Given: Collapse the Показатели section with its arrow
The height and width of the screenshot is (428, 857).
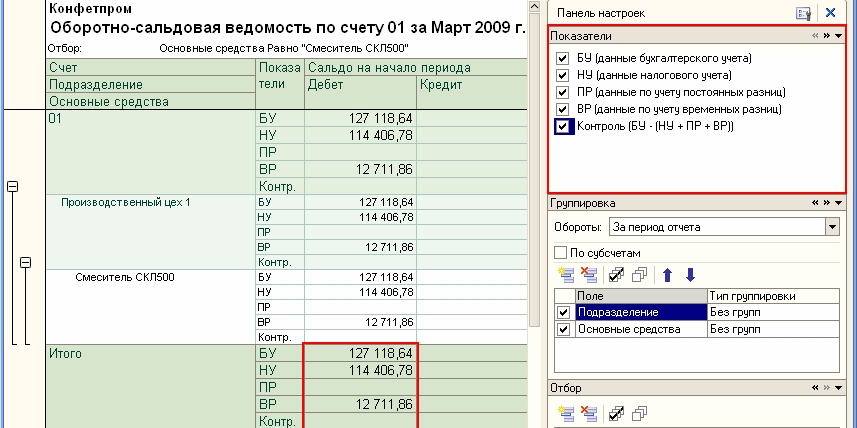Looking at the screenshot, I should [838, 35].
